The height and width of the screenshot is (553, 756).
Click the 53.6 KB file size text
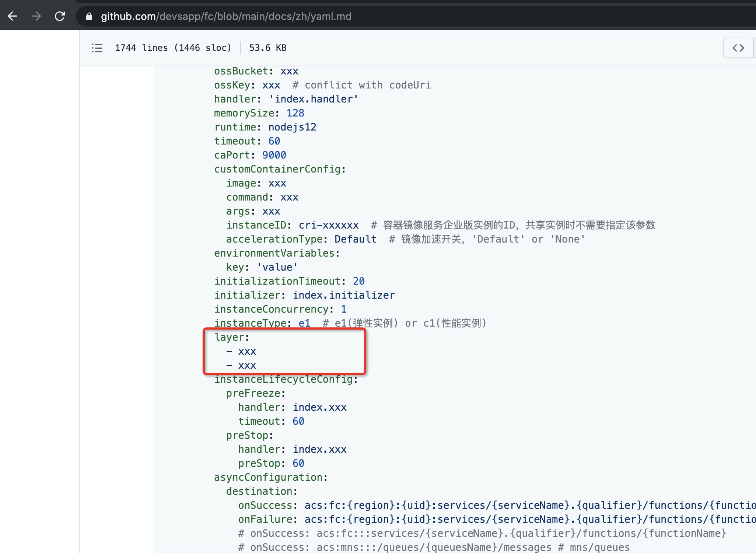[x=267, y=48]
